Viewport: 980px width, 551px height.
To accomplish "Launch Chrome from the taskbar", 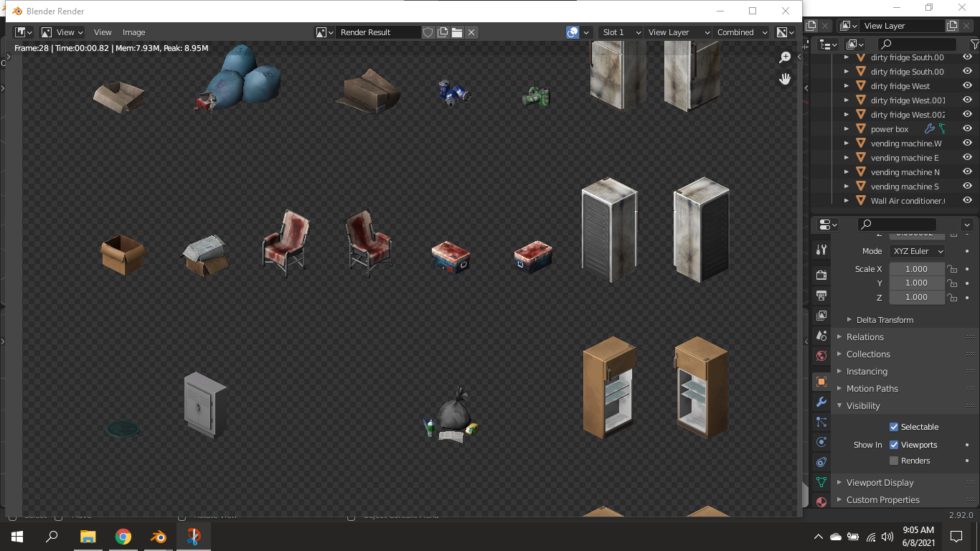I will [x=123, y=536].
